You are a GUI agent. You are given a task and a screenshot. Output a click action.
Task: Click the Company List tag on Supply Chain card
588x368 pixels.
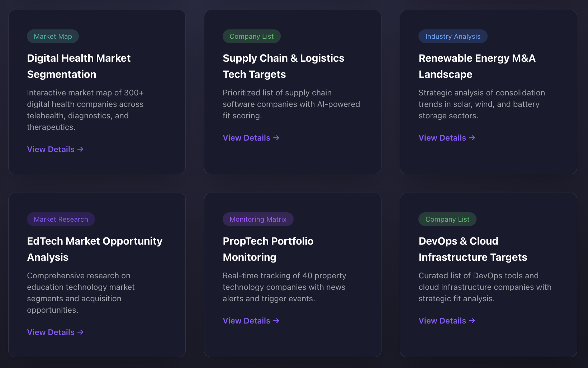point(251,36)
